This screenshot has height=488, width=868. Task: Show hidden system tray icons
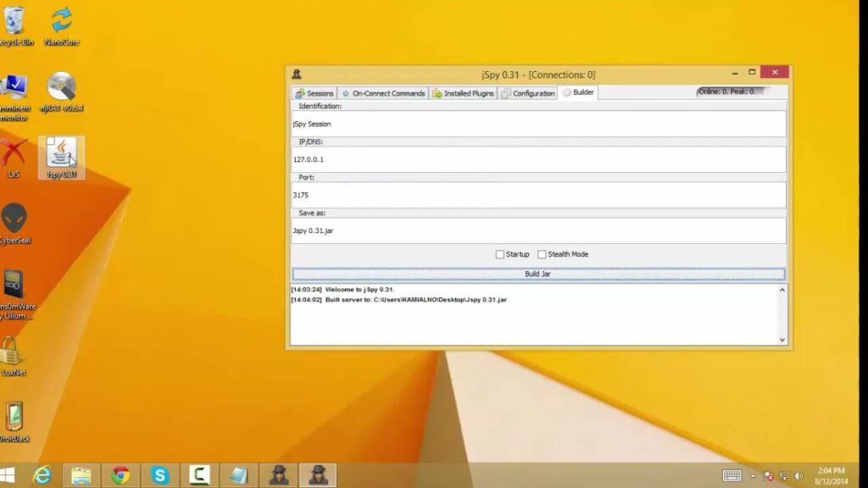pyautogui.click(x=753, y=476)
